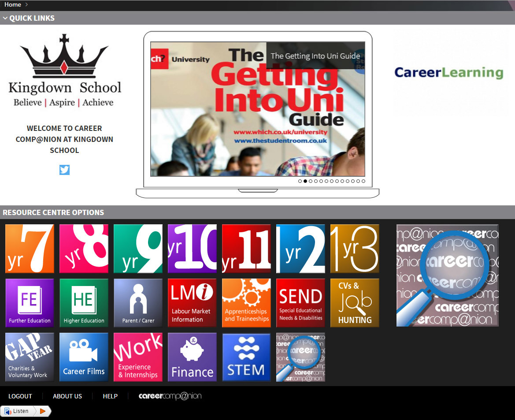The height and width of the screenshot is (420, 515).
Task: Select the first slideshow dot
Action: 300,181
